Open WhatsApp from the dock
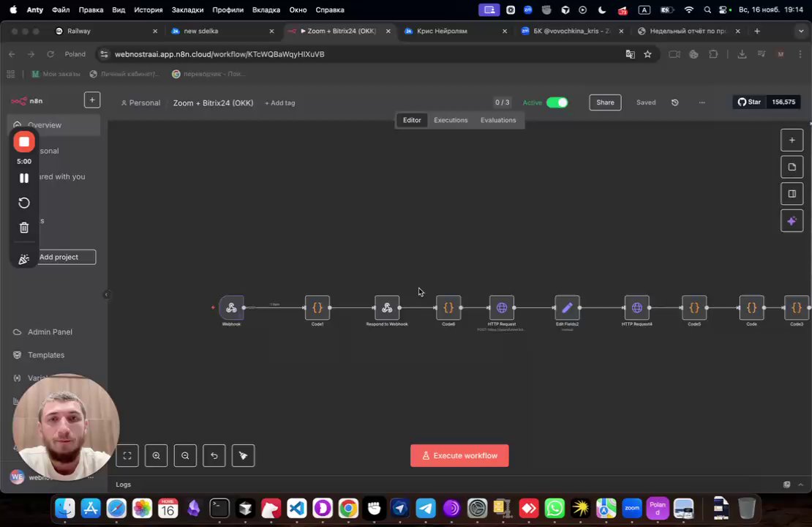The width and height of the screenshot is (812, 527). click(555, 509)
